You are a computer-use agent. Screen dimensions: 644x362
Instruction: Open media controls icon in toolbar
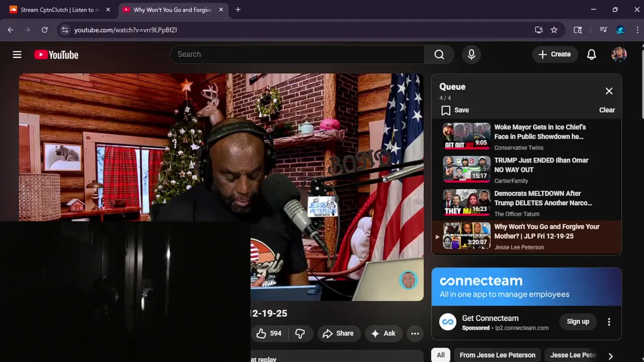(603, 30)
